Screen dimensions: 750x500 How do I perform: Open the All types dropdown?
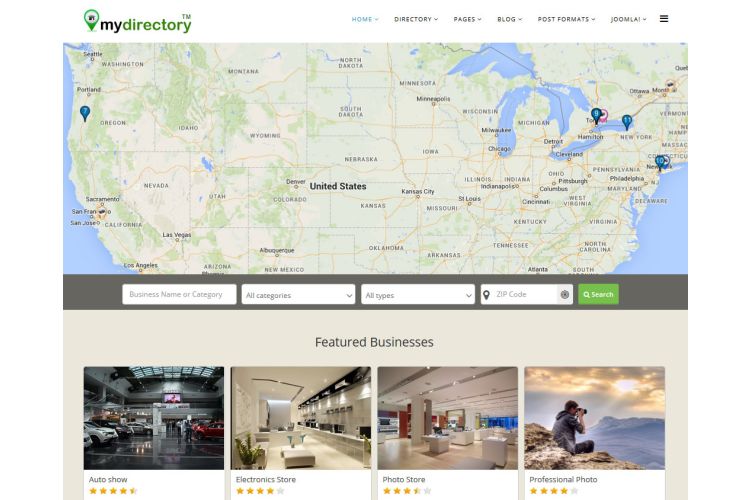point(418,295)
